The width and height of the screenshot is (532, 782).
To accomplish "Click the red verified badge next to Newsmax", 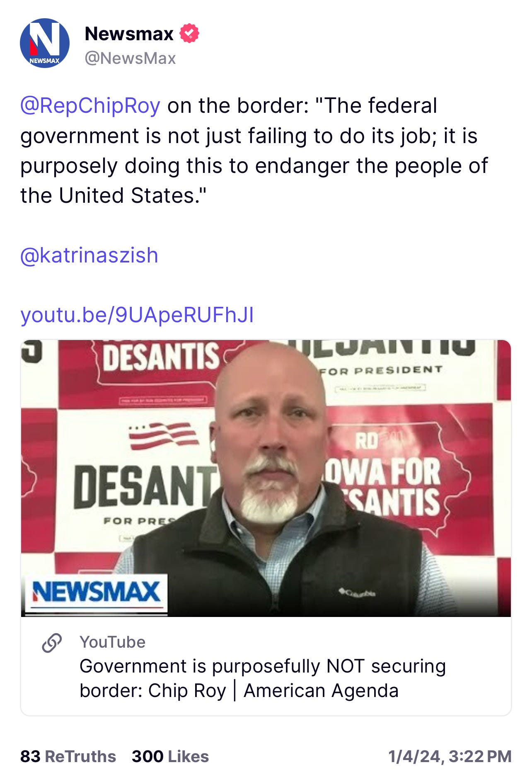I will pos(189,34).
